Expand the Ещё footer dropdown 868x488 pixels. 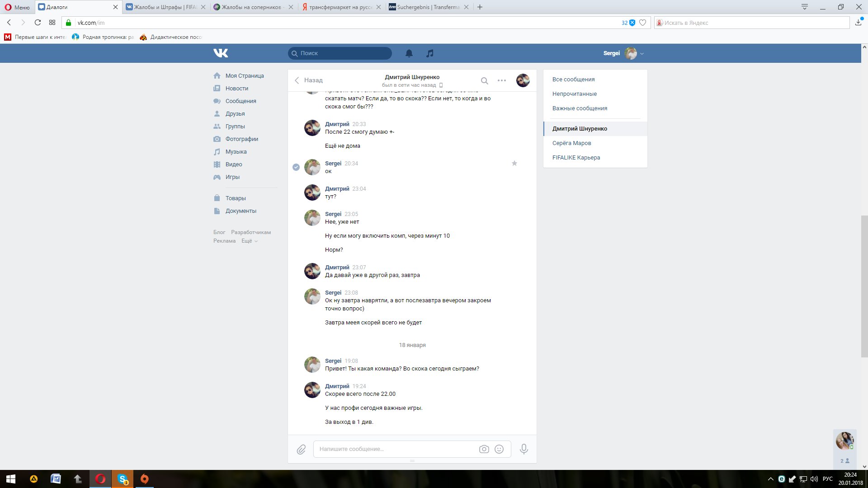pyautogui.click(x=250, y=241)
